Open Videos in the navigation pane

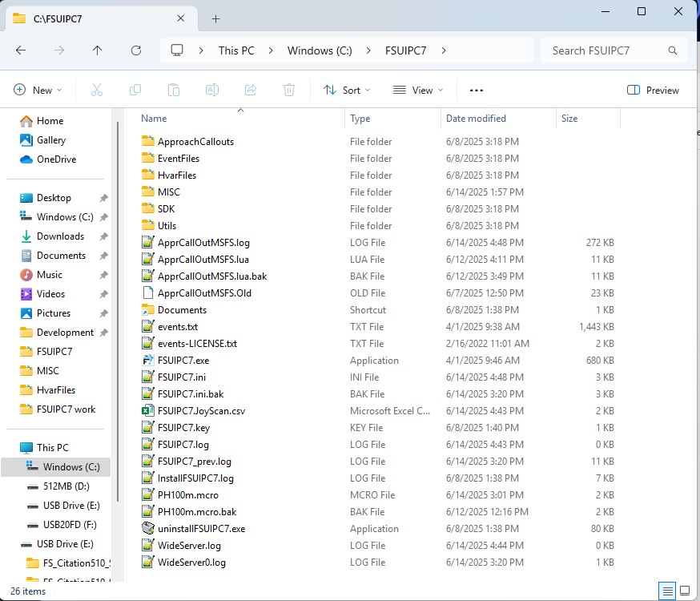[50, 294]
